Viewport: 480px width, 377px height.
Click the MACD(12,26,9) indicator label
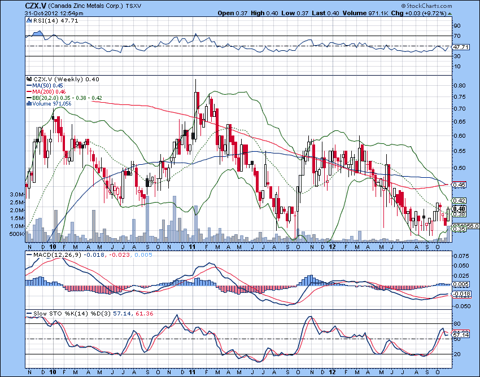57,255
